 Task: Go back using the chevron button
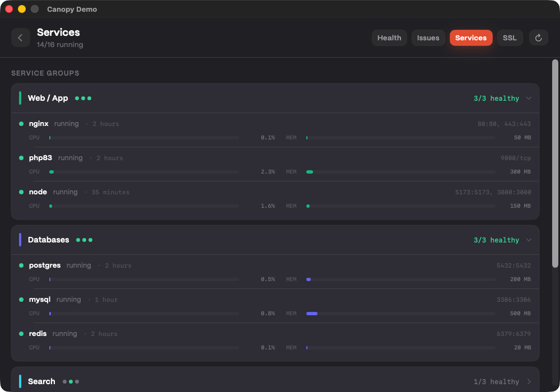click(20, 38)
